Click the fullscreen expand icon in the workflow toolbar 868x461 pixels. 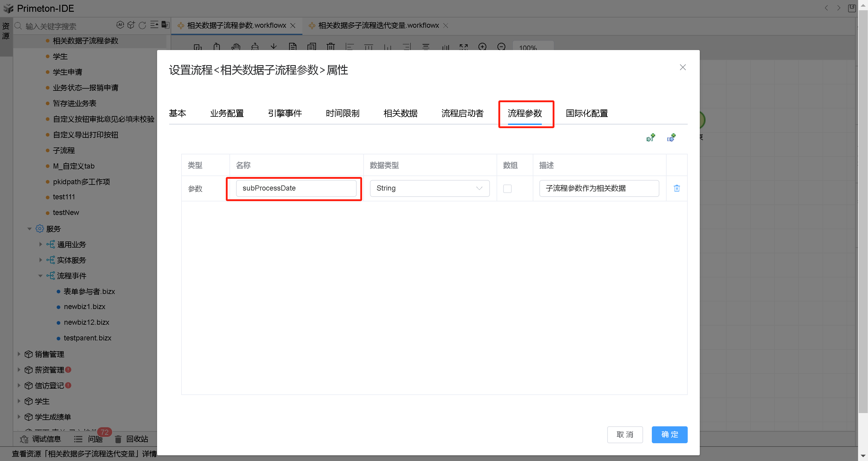point(464,48)
